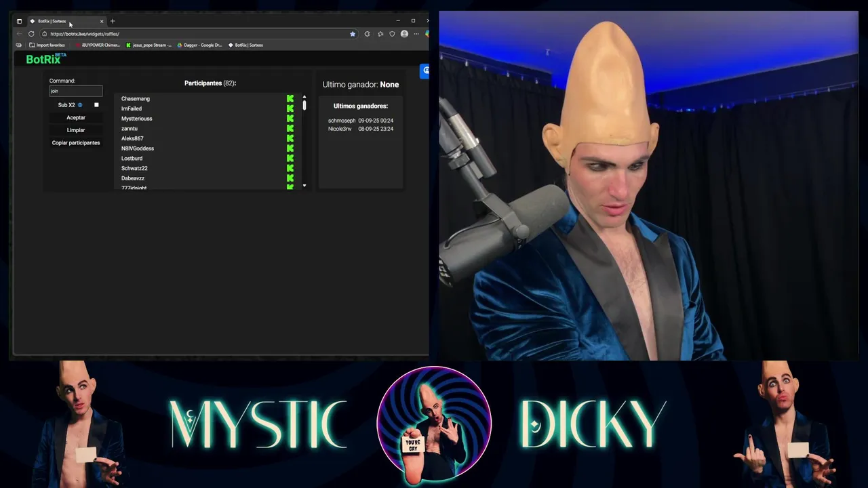Open the Sub X2 info icon

80,105
